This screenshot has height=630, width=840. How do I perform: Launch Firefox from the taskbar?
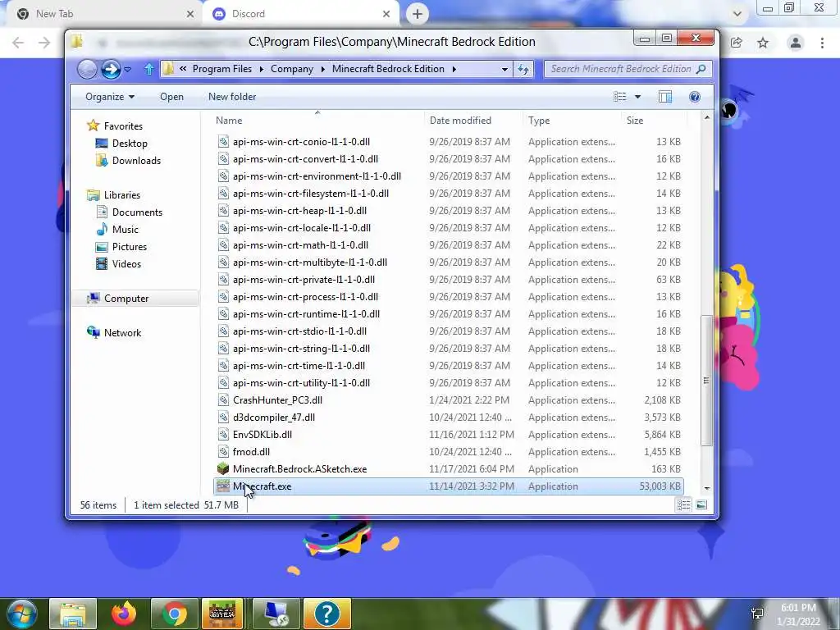click(123, 614)
